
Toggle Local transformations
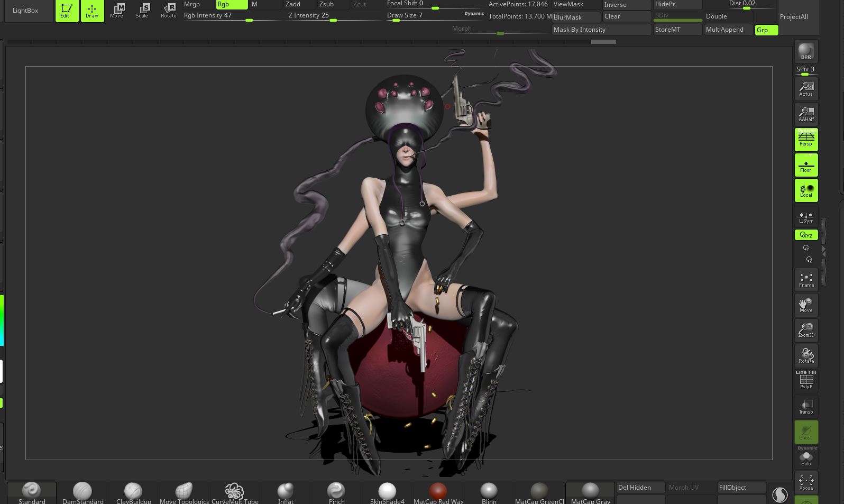pyautogui.click(x=806, y=190)
